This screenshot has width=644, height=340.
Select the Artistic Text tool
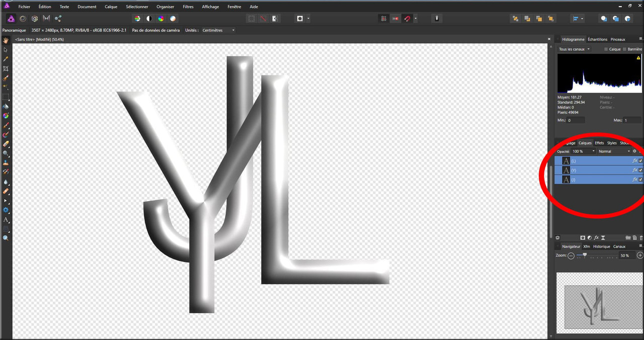tap(6, 220)
